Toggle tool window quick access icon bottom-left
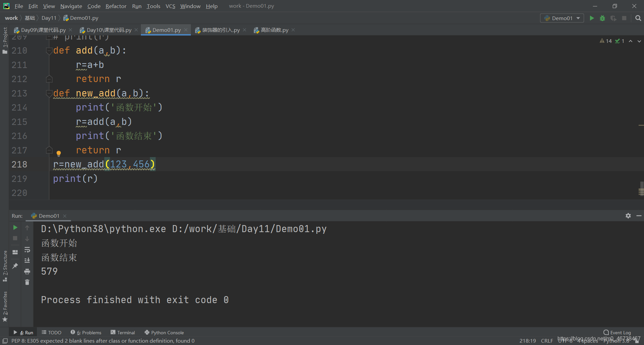The height and width of the screenshot is (345, 644). tap(5, 341)
